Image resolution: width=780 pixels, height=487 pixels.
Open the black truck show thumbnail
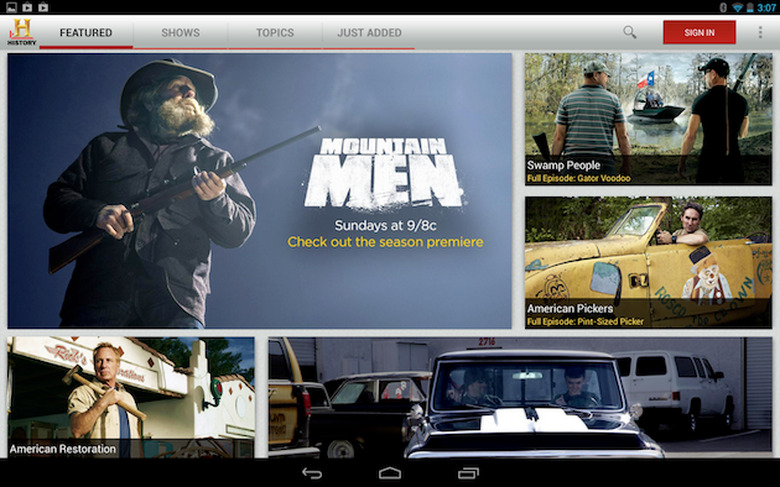(520, 396)
